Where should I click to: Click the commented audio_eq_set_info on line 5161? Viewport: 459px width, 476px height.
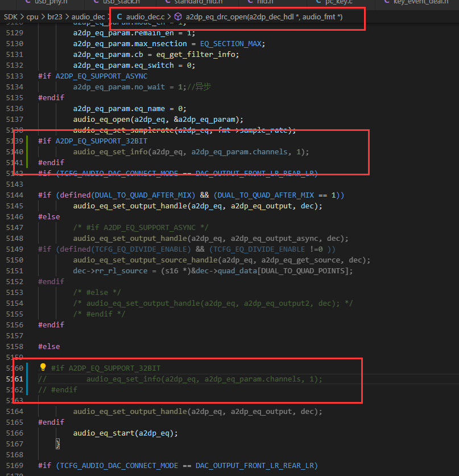[x=123, y=379]
